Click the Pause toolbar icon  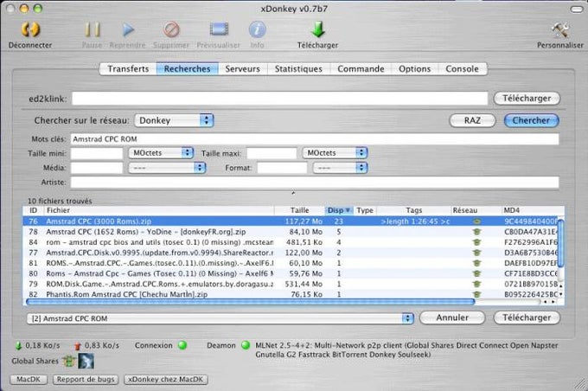92,29
